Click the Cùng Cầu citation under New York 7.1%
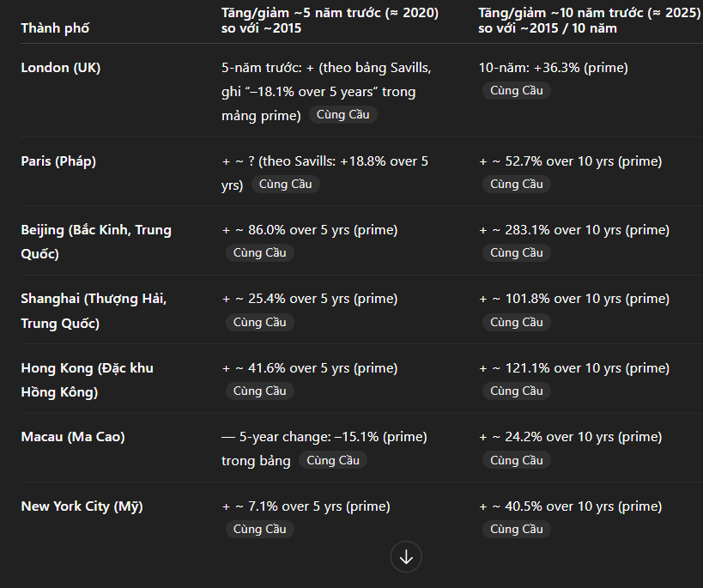Viewport: 703px width, 588px height. tap(259, 529)
